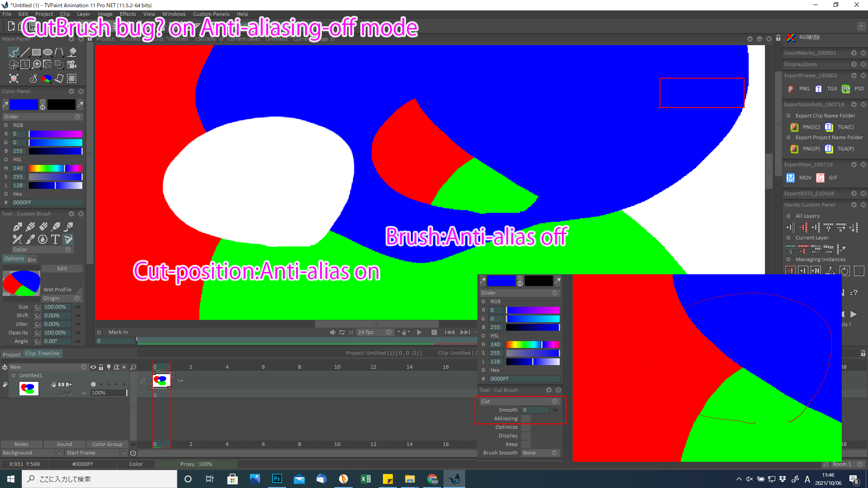Toggle the audio speaker button in playback bar
This screenshot has width=868, height=488.
332,332
